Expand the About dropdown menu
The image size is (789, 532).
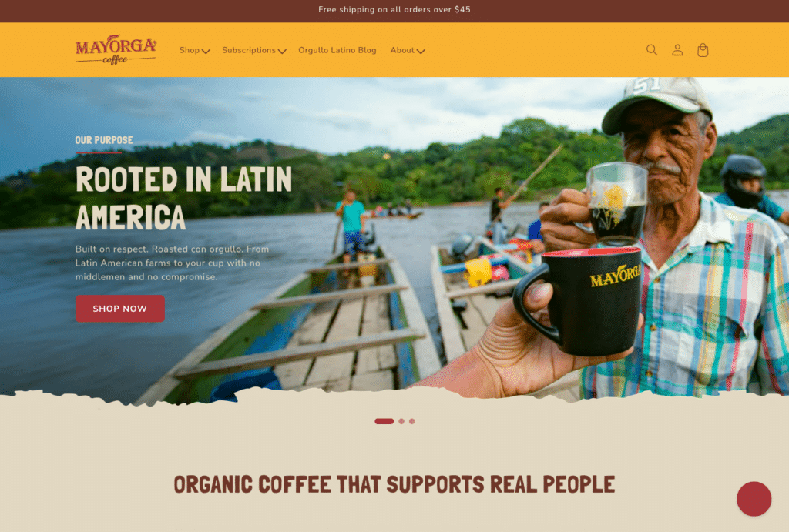(x=408, y=50)
